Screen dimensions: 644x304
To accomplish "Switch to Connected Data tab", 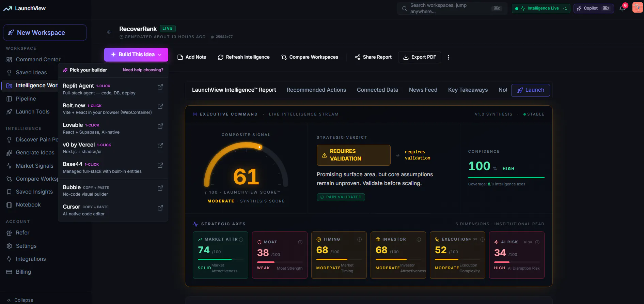I will pos(377,90).
